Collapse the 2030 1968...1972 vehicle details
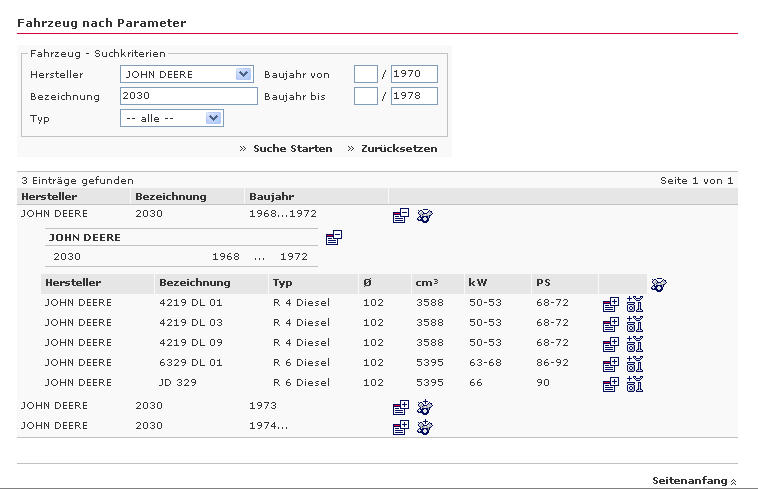Screen dimensions: 758x489 coord(401,215)
